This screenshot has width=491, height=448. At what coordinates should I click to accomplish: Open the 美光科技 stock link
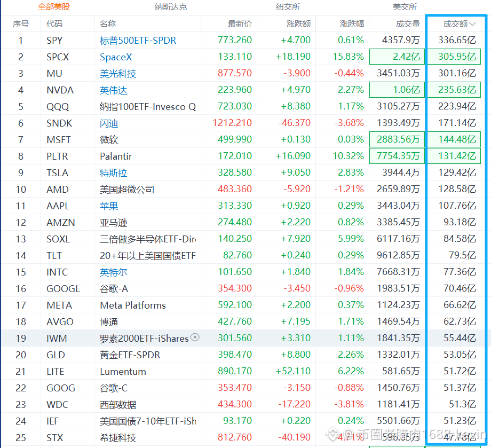click(118, 74)
